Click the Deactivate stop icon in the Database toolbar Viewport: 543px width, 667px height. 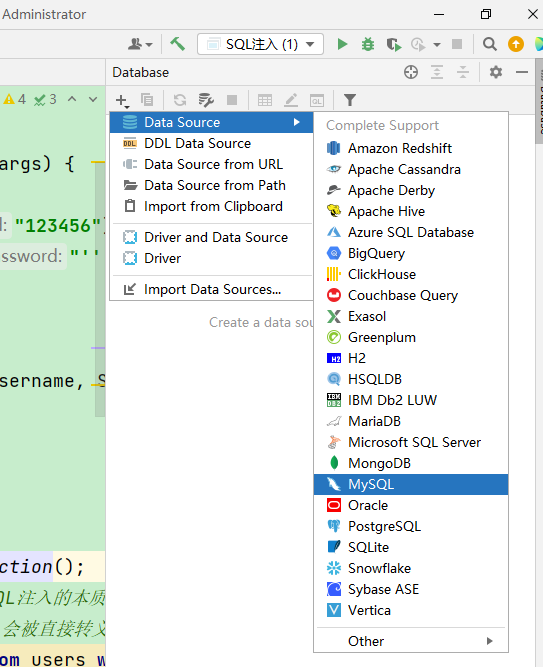(x=232, y=100)
